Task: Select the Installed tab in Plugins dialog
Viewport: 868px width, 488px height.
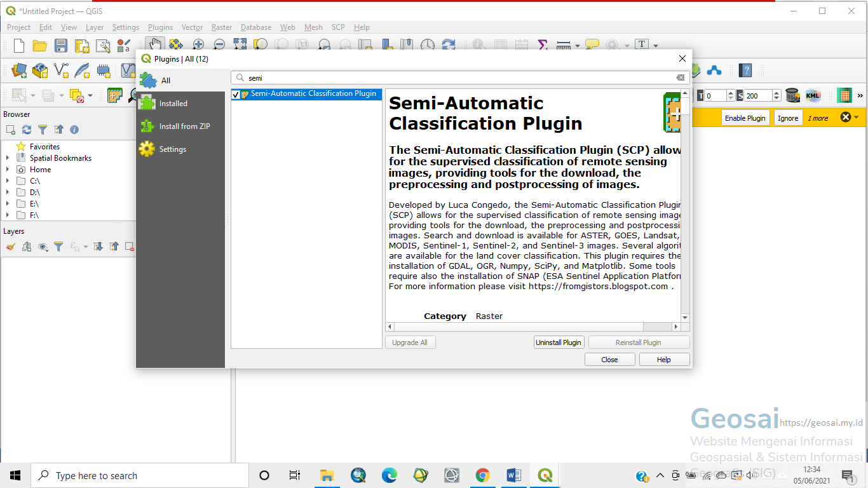Action: point(180,104)
